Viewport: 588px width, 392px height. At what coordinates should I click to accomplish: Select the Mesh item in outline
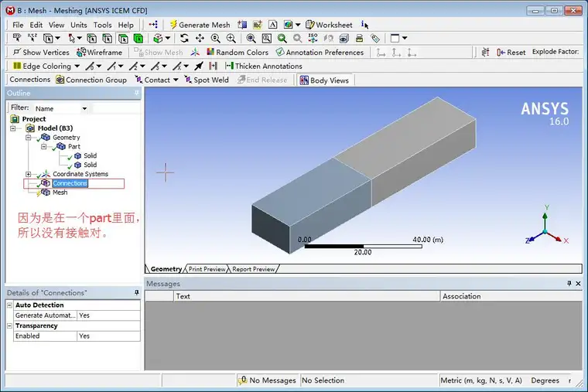[60, 193]
